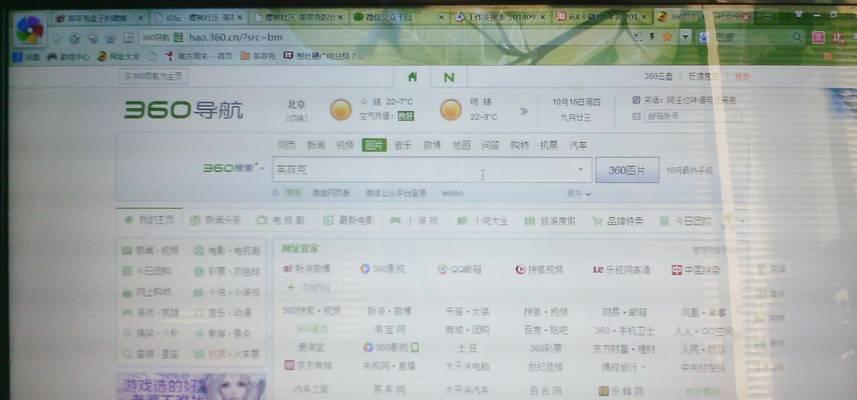Open 新闻·视频 sidebar item
Screen dimensions: 857x400
150,250
